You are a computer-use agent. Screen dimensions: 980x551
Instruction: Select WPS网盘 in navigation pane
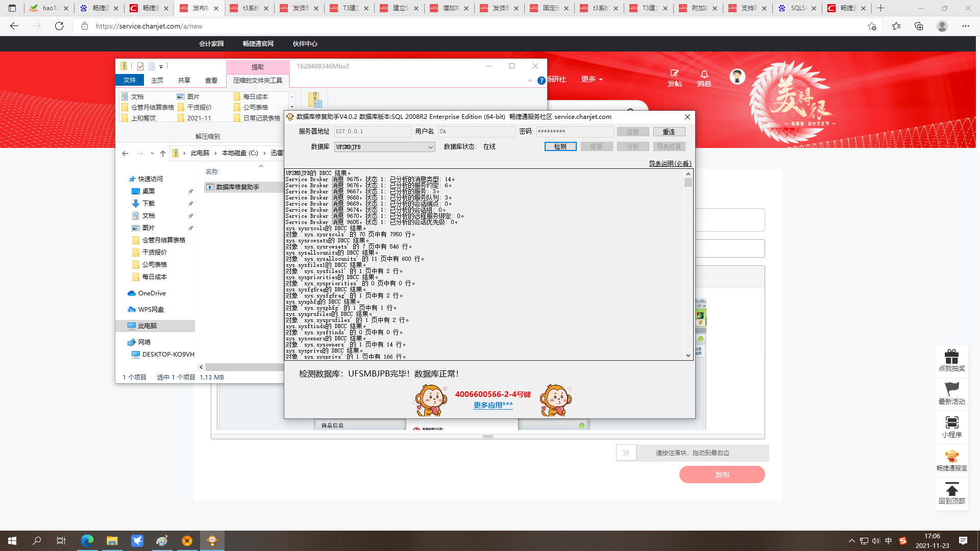coord(151,310)
